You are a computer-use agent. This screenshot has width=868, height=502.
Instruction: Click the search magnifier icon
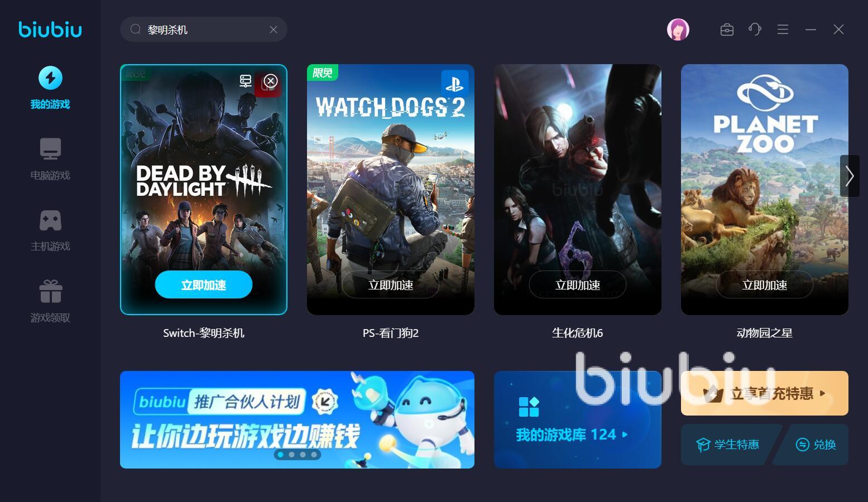point(136,30)
